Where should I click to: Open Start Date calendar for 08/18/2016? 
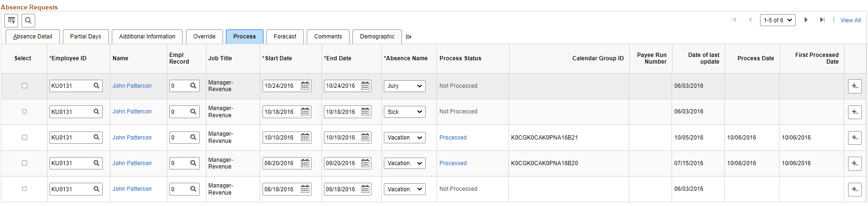(x=305, y=189)
